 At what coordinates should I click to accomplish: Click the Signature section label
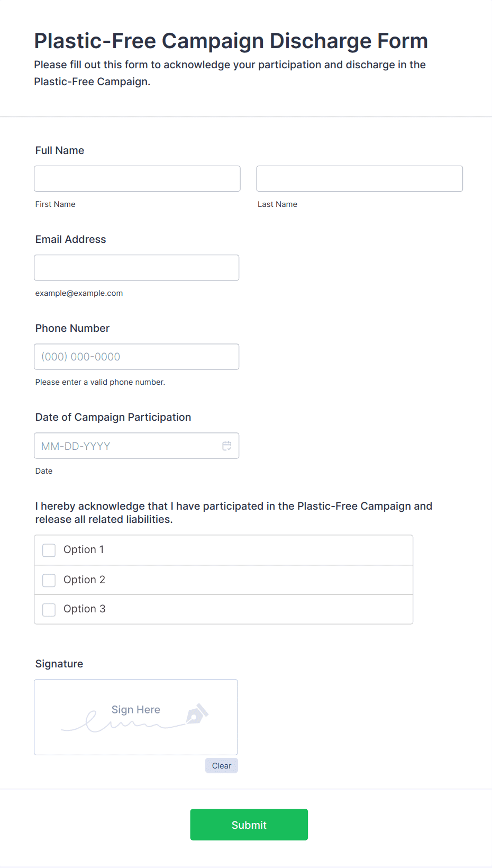click(x=59, y=664)
